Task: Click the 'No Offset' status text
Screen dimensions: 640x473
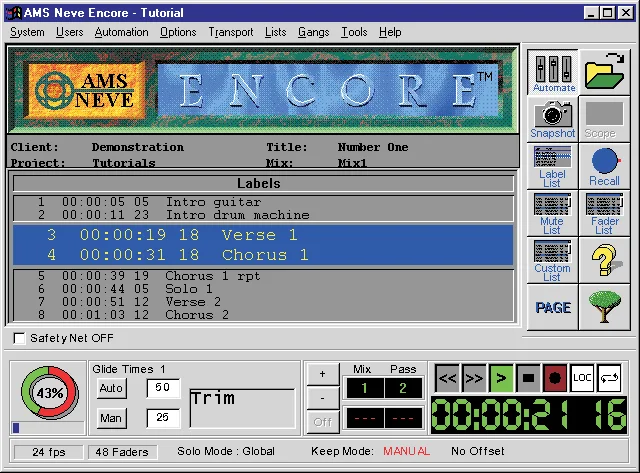Action: click(x=478, y=451)
